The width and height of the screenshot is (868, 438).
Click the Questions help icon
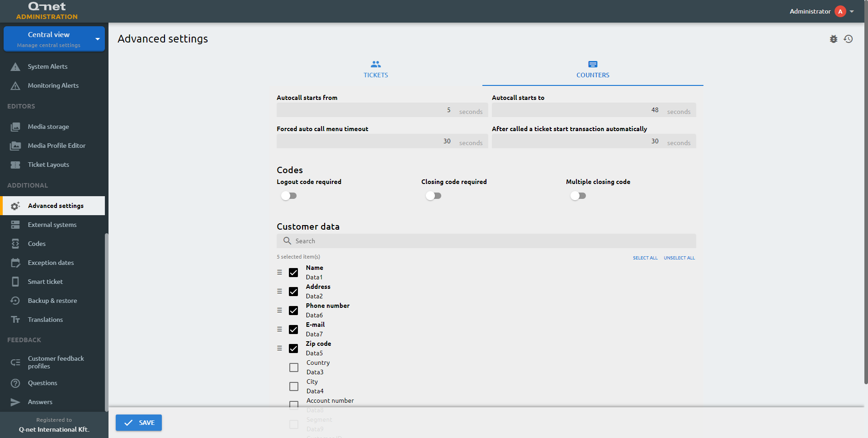pos(15,383)
